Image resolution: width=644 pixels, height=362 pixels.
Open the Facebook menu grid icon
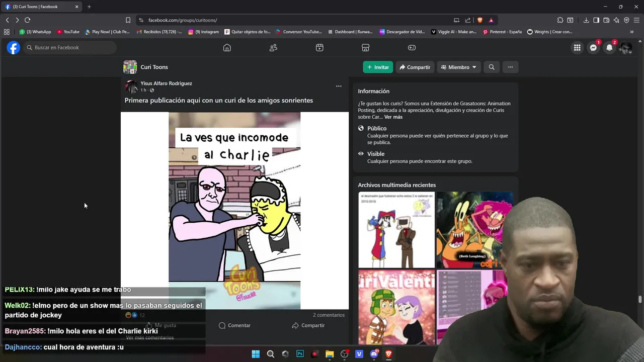(x=577, y=47)
